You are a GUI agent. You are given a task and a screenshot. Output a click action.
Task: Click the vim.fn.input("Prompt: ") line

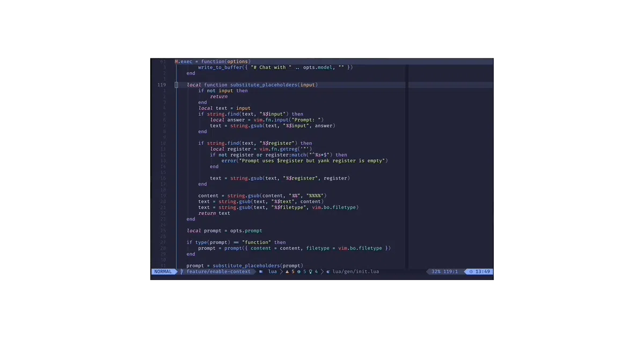coord(267,120)
